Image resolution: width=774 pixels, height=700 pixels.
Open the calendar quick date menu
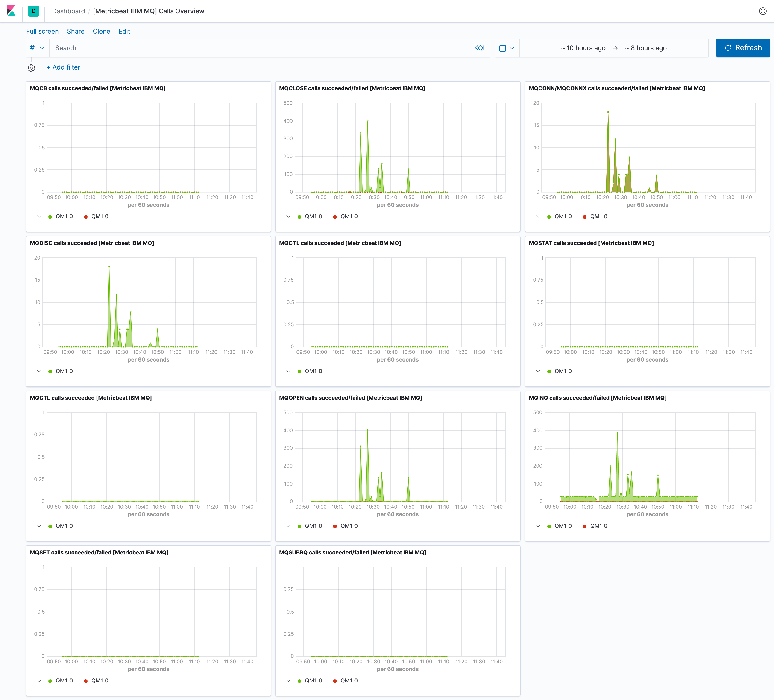click(507, 48)
